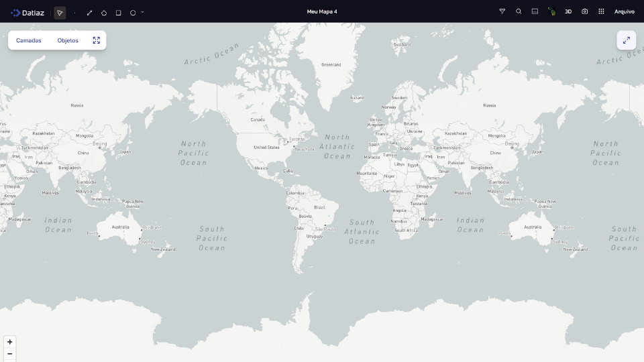Viewport: 644px width, 362px height.
Task: Click the Uruguay map label
Action: (314, 236)
